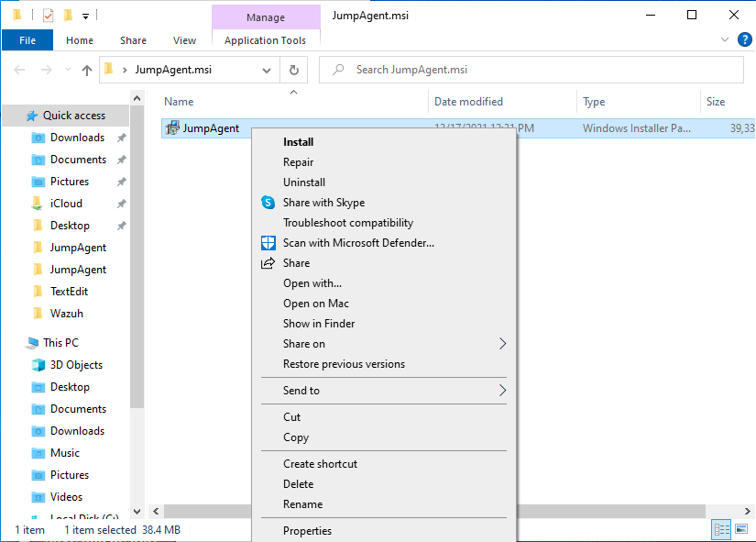Click navigation pane scroll down arrow
Viewport: 756px width, 542px height.
click(x=137, y=511)
